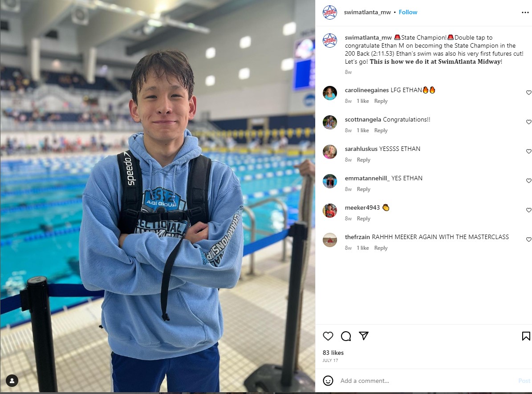Screen dimensions: 532x394
Task: Open the emoji picker smiley icon
Action: point(328,381)
